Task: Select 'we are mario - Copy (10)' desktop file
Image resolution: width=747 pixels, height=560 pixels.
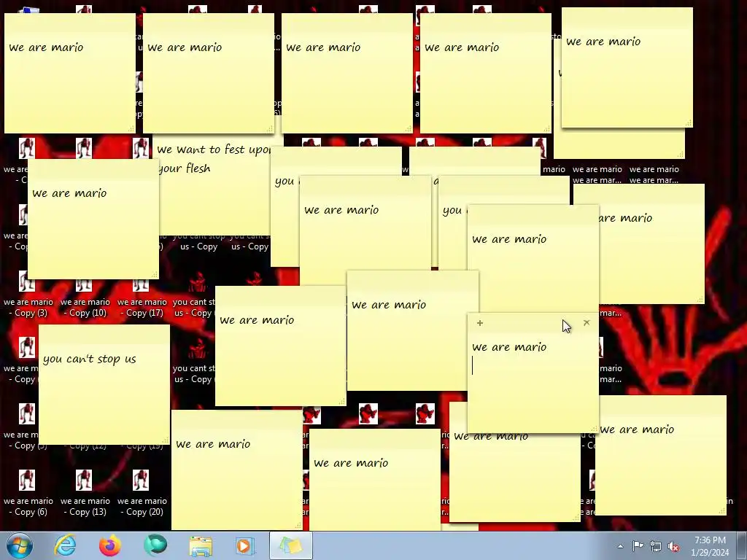Action: coord(85,295)
